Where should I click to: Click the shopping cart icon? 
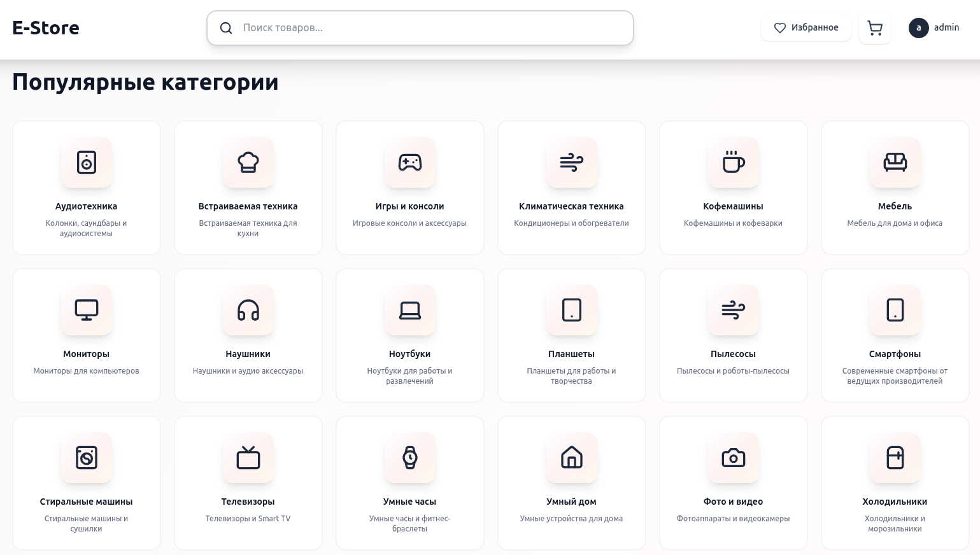874,28
